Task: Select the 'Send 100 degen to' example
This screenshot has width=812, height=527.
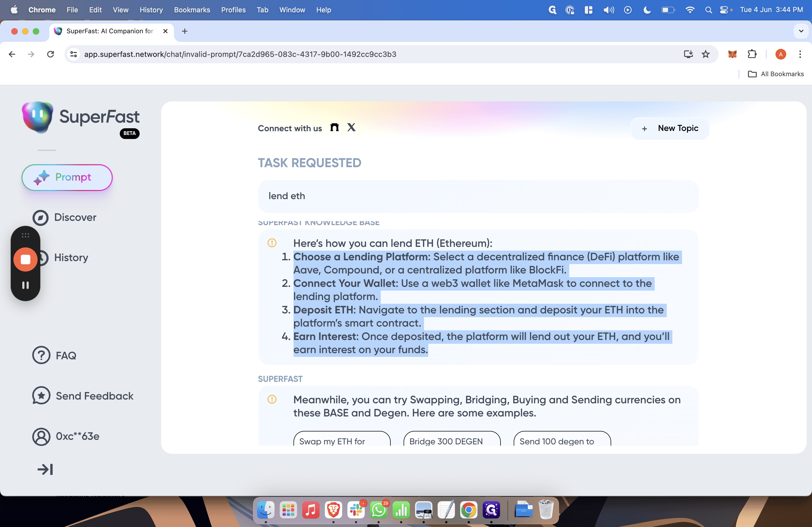Action: 562,439
